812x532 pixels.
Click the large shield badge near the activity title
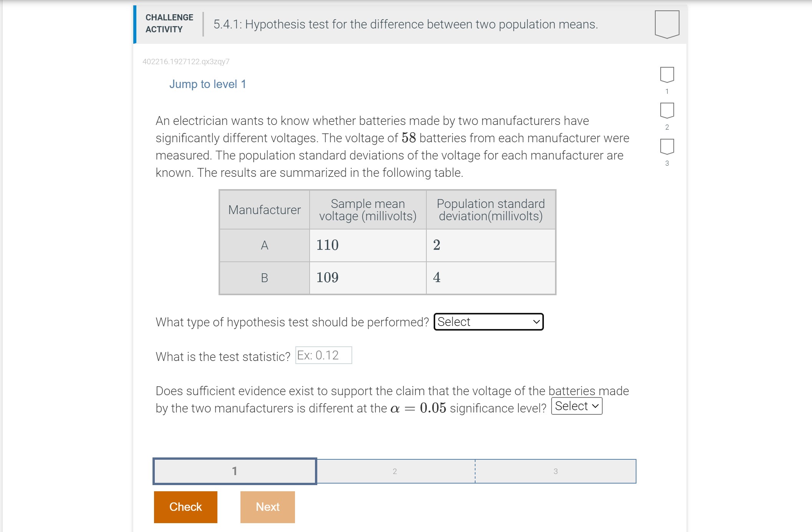point(667,24)
